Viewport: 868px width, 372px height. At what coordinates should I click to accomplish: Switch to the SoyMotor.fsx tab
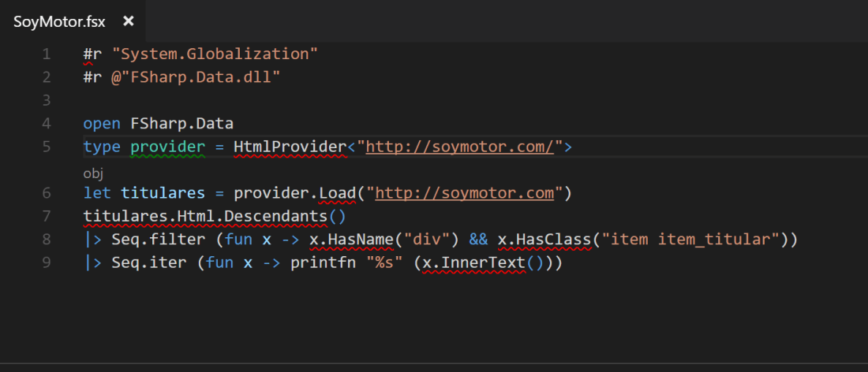pyautogui.click(x=59, y=21)
